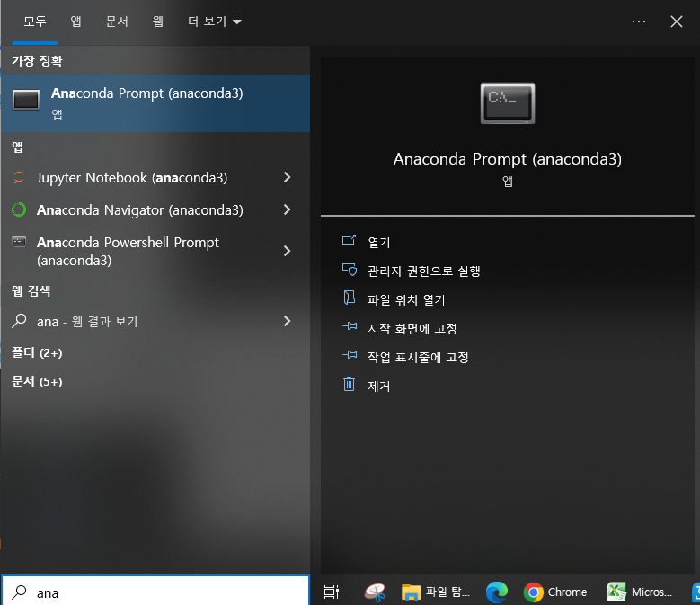Click the open file location icon

coord(350,298)
